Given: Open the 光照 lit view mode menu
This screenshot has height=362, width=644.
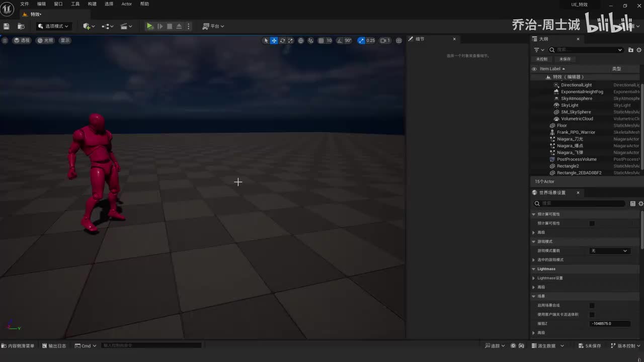Looking at the screenshot, I should (x=46, y=40).
